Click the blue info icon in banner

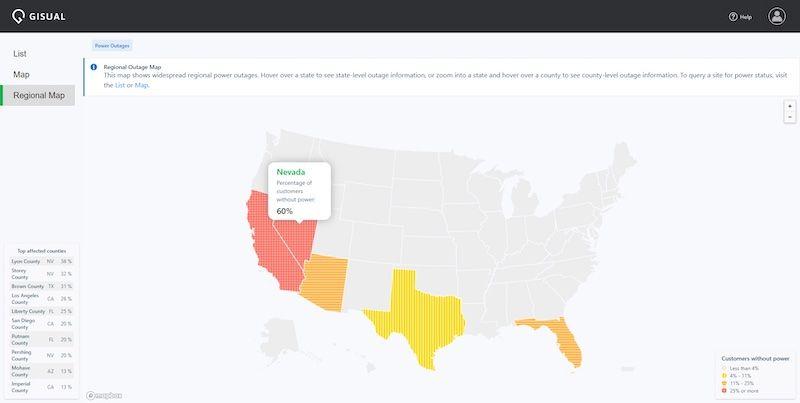pos(93,67)
